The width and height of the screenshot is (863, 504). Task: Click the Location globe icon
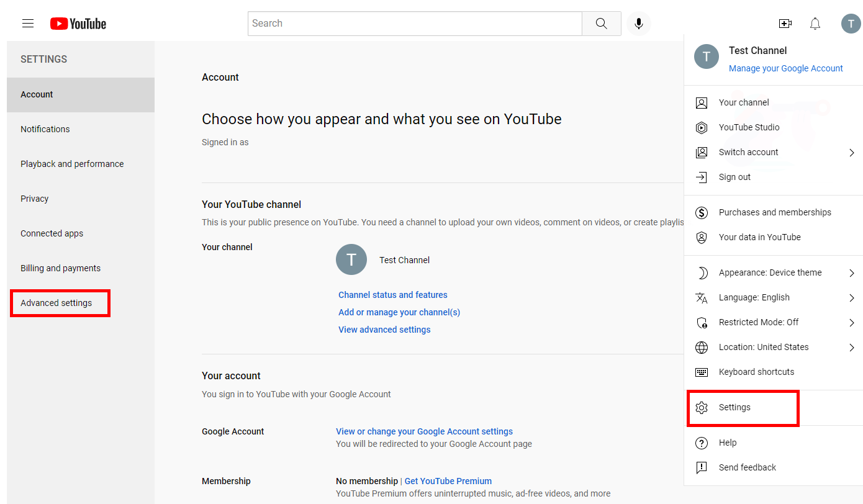coord(702,347)
